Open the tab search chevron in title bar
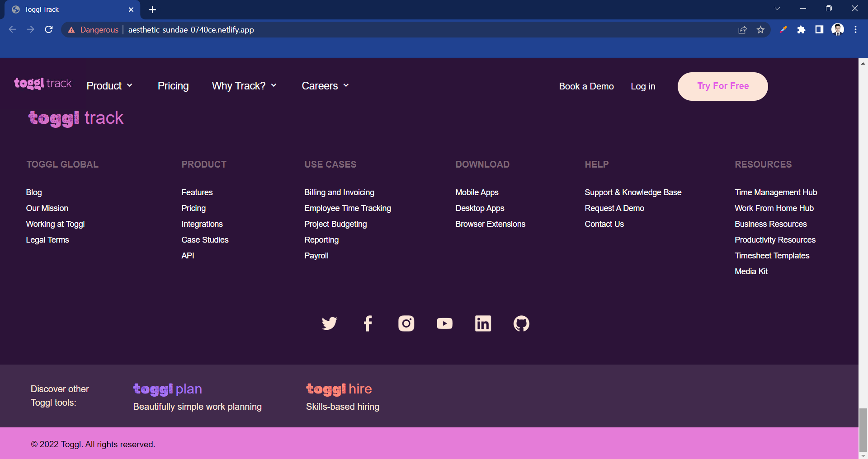Screen dimensions: 868x459 777,9
